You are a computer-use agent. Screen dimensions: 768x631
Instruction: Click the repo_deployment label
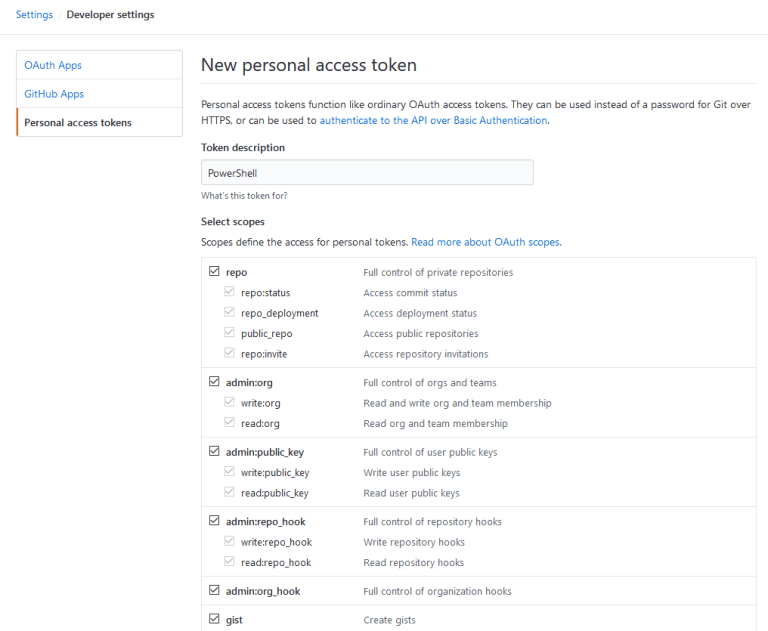tap(280, 314)
